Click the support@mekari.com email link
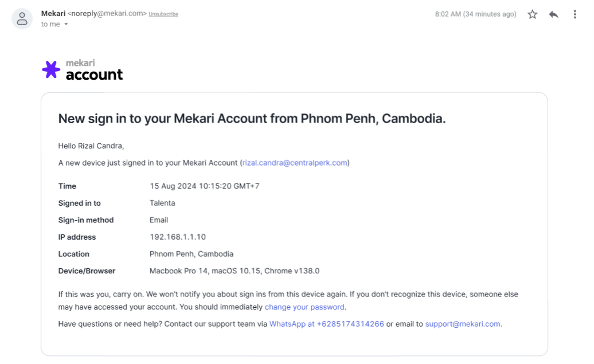Screen dimensions: 594x364 pos(463,324)
